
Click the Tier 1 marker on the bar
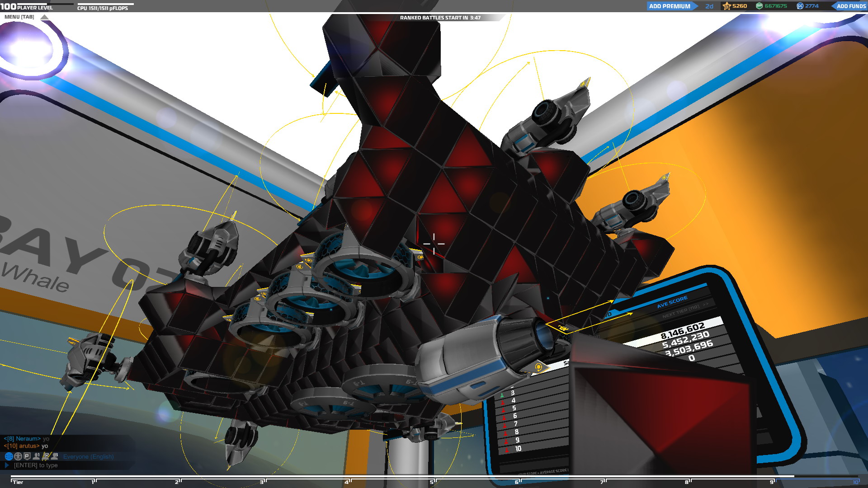click(x=94, y=482)
